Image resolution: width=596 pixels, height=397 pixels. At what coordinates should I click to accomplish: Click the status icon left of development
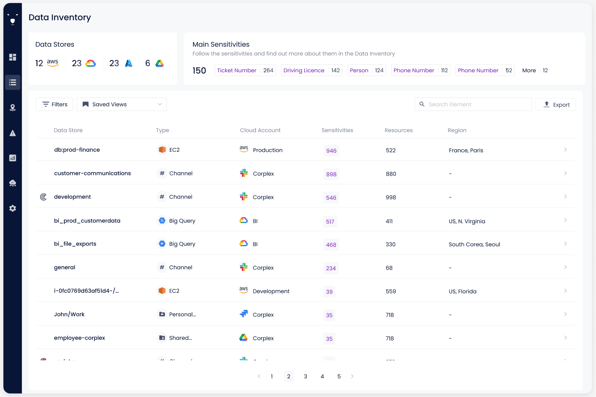(43, 197)
